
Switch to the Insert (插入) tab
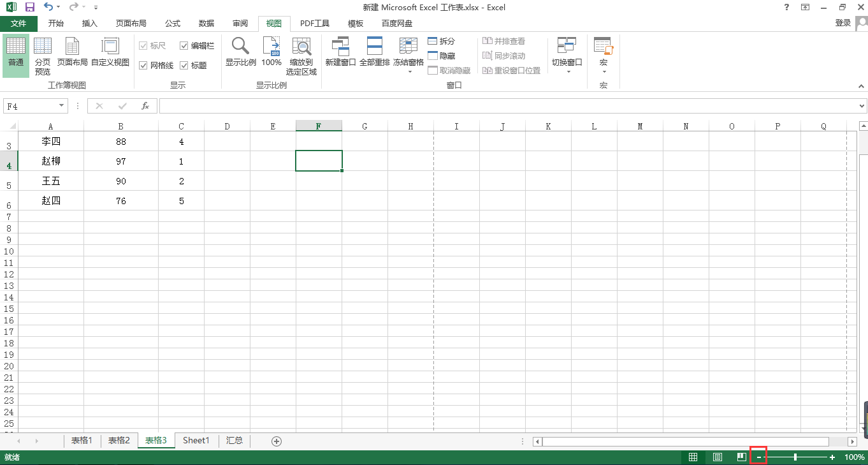[x=90, y=24]
